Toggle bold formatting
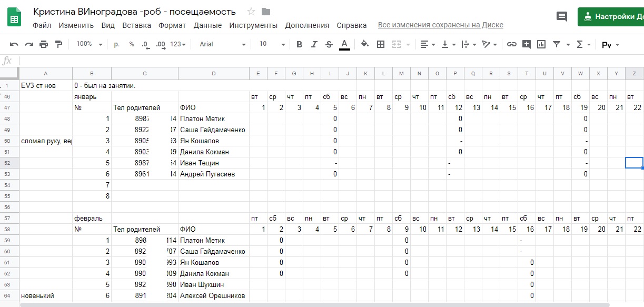Viewport: 644px width, 307px height. click(299, 45)
